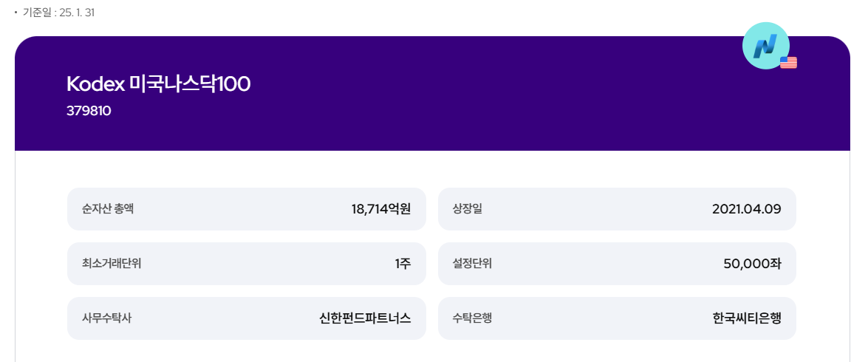Select the 신한펀드파트너스 text
This screenshot has width=868, height=362.
[x=366, y=318]
